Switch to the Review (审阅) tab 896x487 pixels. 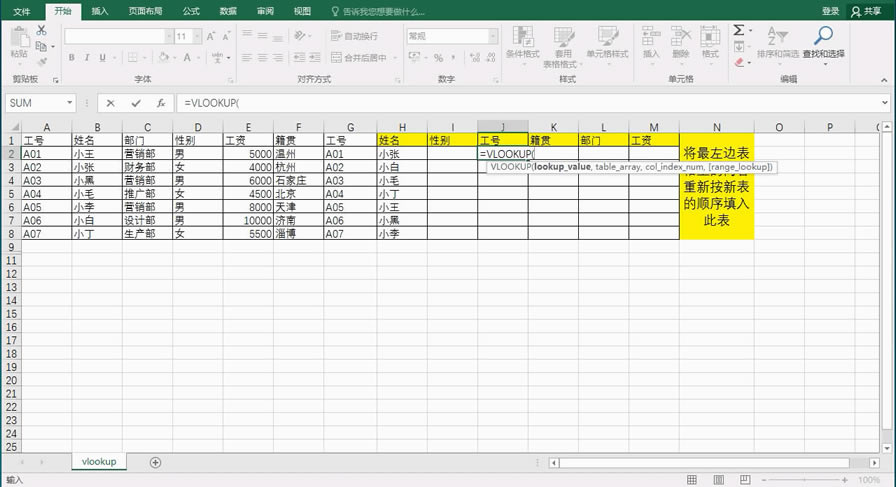[265, 11]
